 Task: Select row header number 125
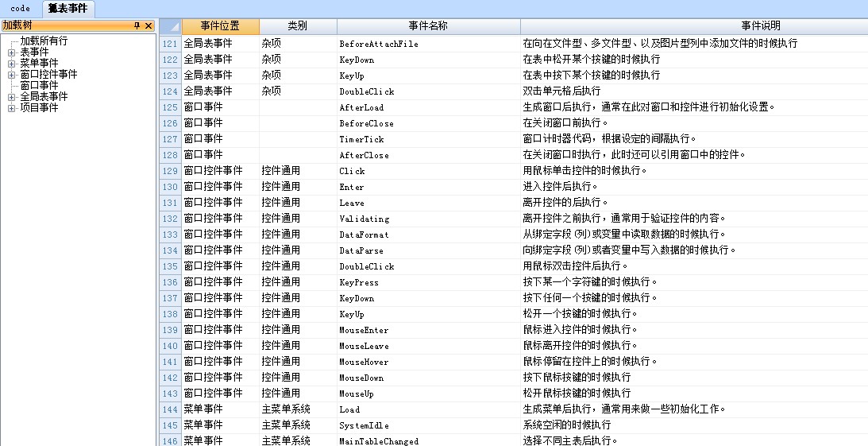[x=171, y=107]
